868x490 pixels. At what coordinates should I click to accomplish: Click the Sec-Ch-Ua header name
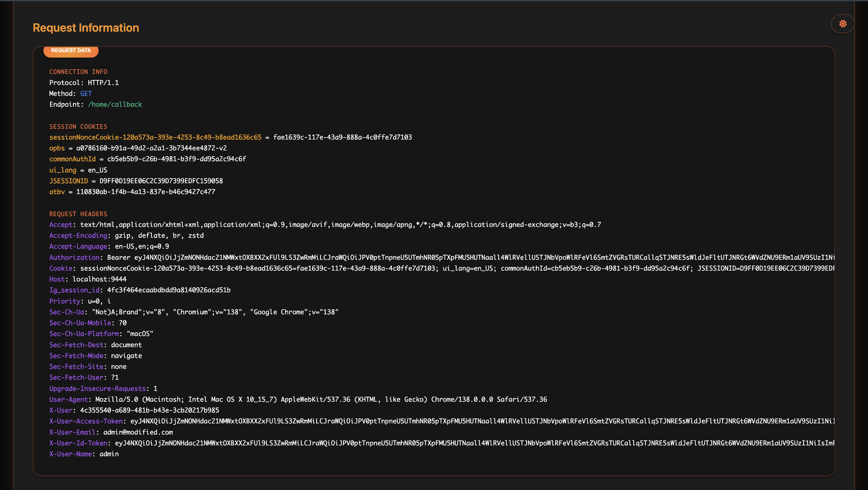67,312
